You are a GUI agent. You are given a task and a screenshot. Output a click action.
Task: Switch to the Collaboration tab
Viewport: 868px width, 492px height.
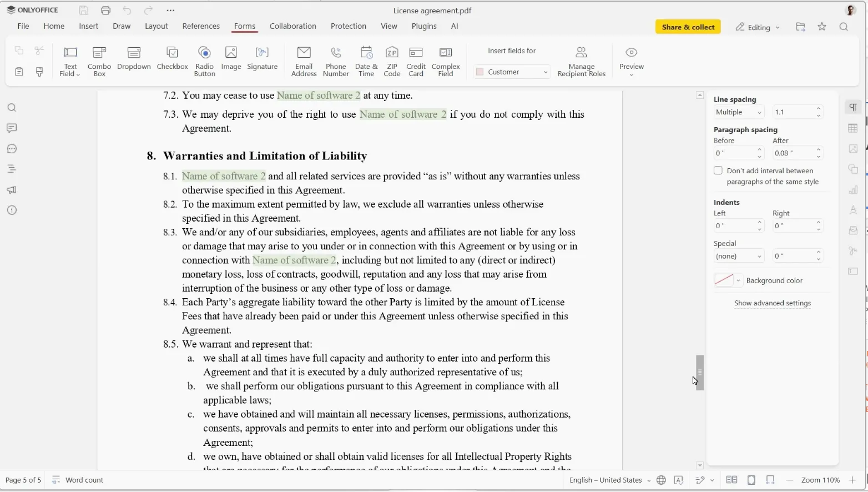293,26
